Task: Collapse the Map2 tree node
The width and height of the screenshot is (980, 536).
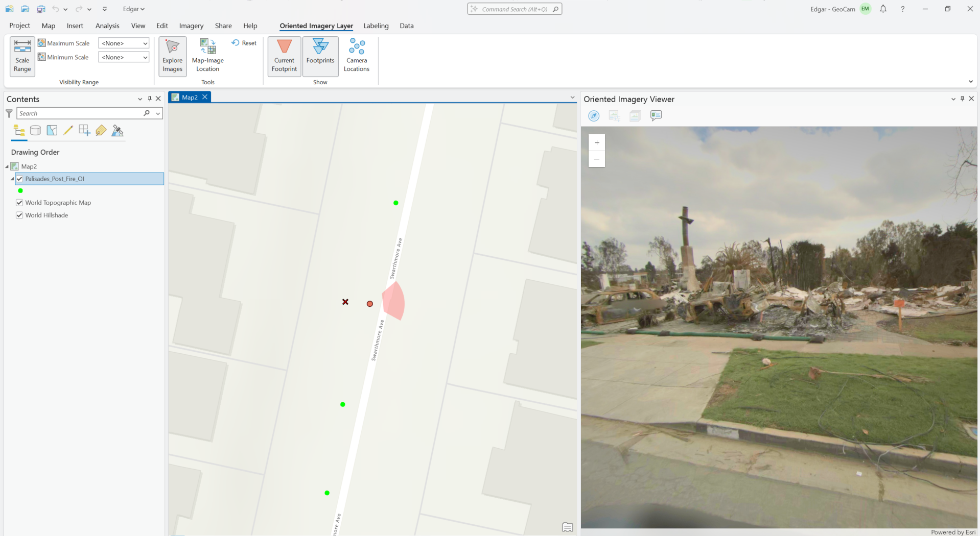Action: pyautogui.click(x=7, y=166)
